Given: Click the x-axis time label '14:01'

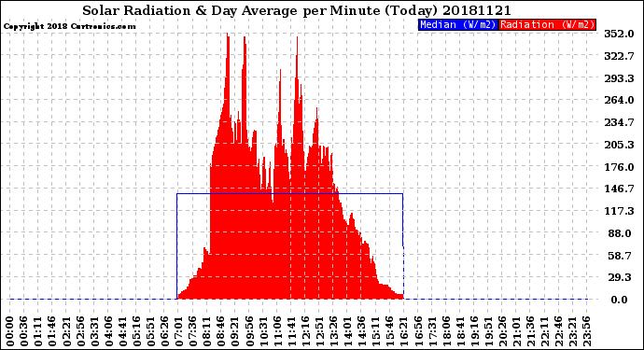Looking at the screenshot, I should click(x=347, y=331).
